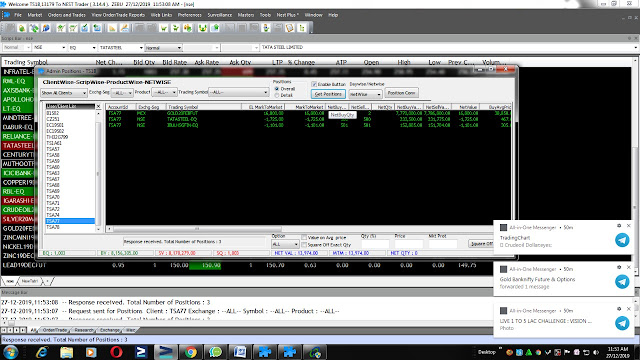Open the Show All Clients dropdown
The height and width of the screenshot is (360, 640).
coord(64,93)
